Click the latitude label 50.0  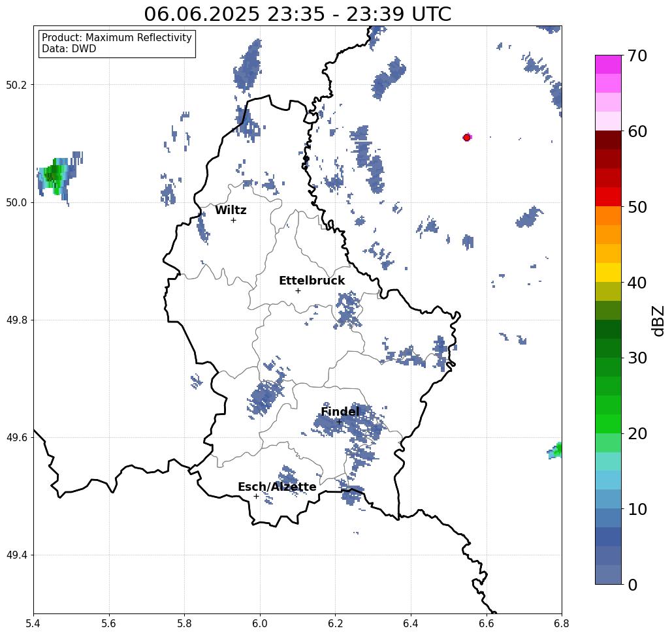(16, 202)
